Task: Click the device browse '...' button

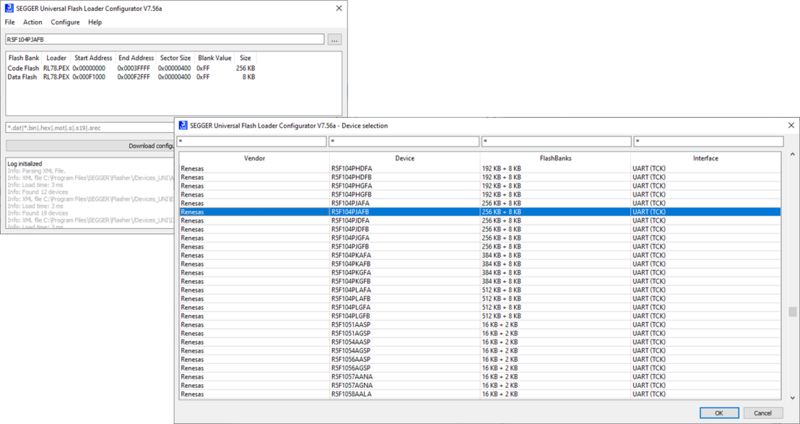Action: coord(335,39)
